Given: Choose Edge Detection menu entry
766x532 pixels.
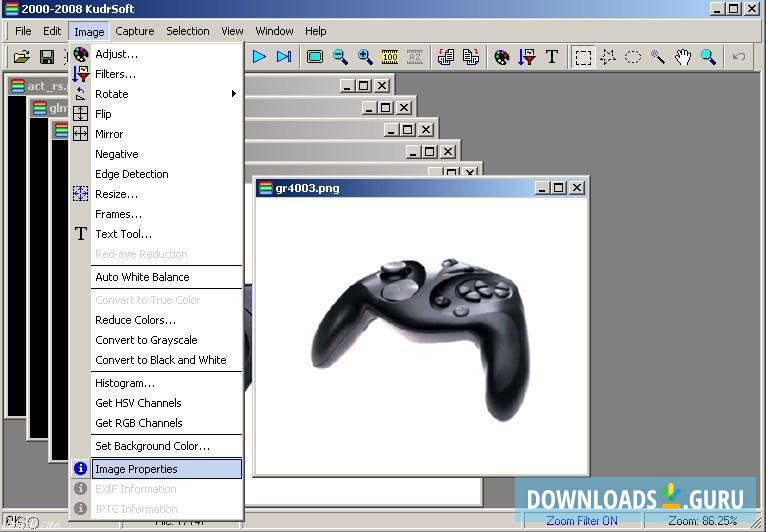Looking at the screenshot, I should tap(156, 174).
